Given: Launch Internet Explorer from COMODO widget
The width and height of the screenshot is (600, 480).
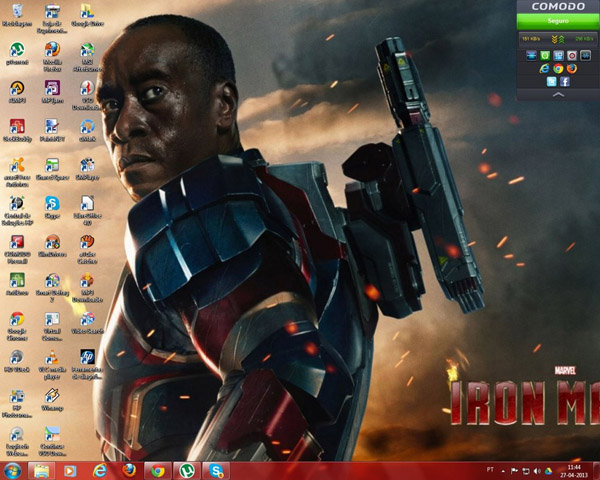Looking at the screenshot, I should (545, 68).
